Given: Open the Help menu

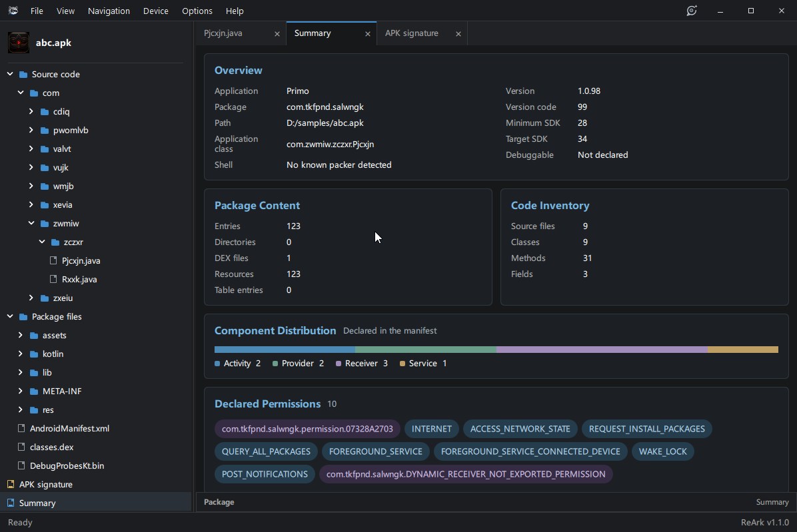Looking at the screenshot, I should tap(235, 11).
